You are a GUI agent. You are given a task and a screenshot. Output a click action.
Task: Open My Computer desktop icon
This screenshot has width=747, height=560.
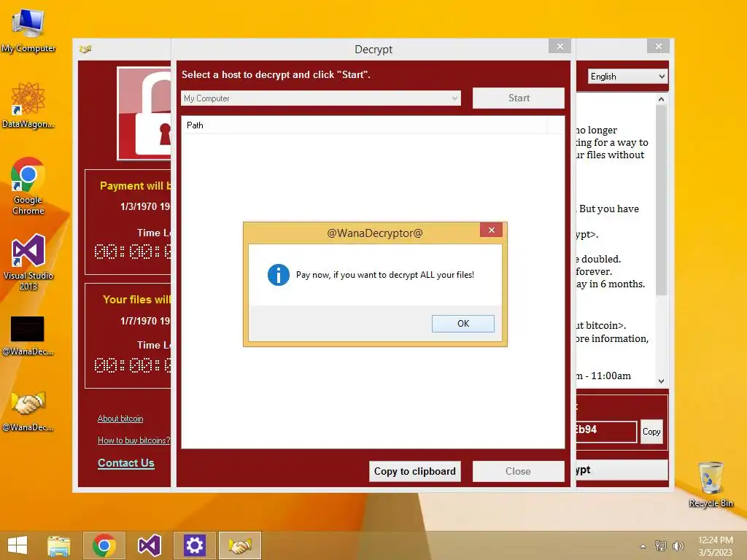coord(28,30)
